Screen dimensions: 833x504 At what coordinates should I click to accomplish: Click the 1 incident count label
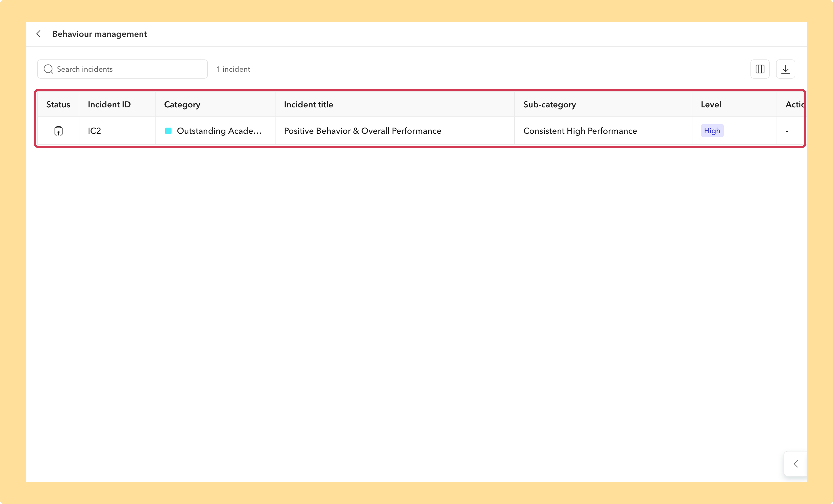233,69
